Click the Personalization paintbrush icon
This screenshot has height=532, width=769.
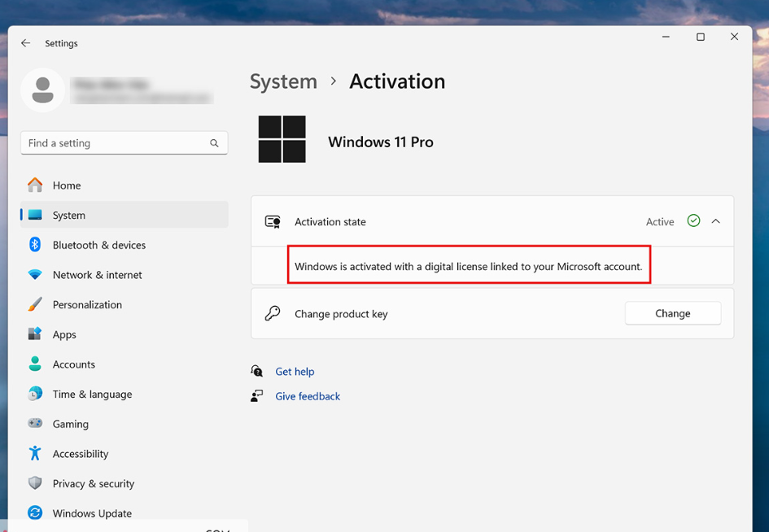click(x=35, y=304)
